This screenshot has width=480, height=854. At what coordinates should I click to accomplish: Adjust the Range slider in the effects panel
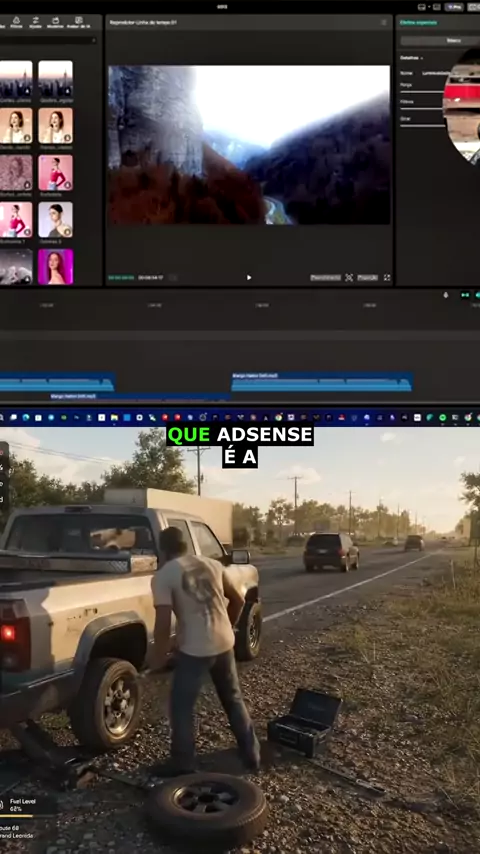pyautogui.click(x=423, y=92)
